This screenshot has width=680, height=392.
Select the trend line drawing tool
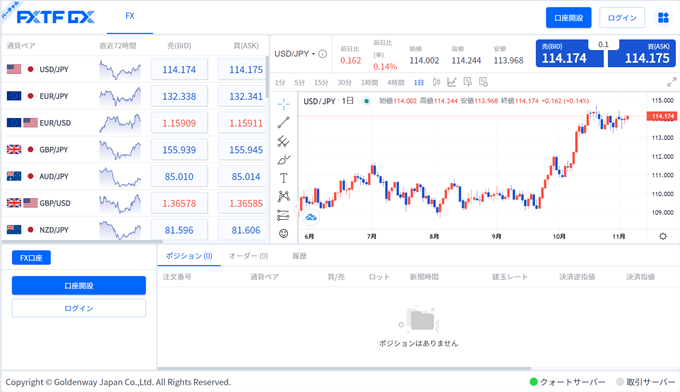[284, 123]
